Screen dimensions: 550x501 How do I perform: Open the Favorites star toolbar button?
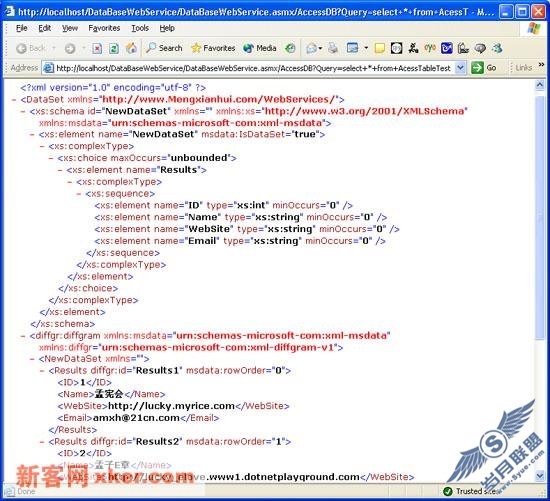[x=213, y=48]
